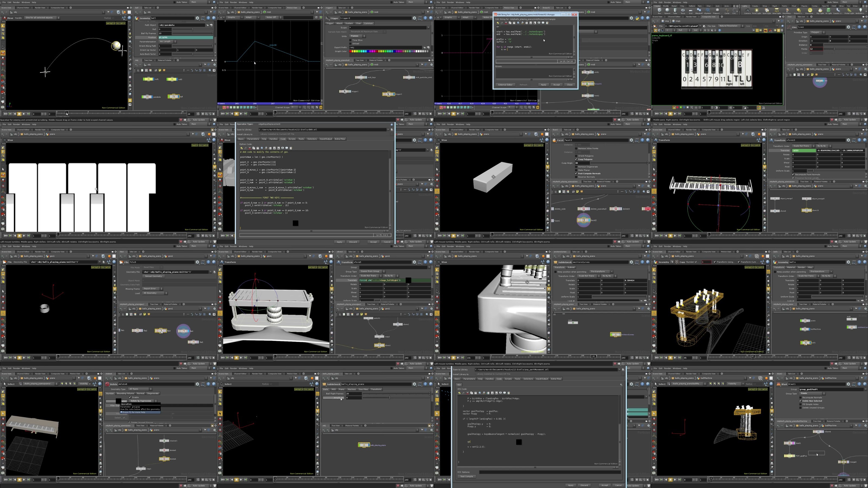Click the Metaball shelf tool
868x488 pixels.
click(x=699, y=11)
